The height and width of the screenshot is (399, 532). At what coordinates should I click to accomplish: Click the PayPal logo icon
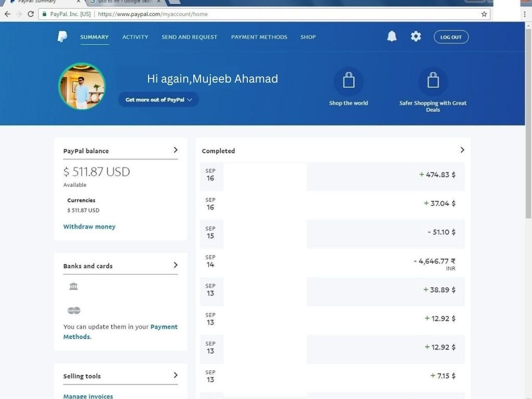62,37
